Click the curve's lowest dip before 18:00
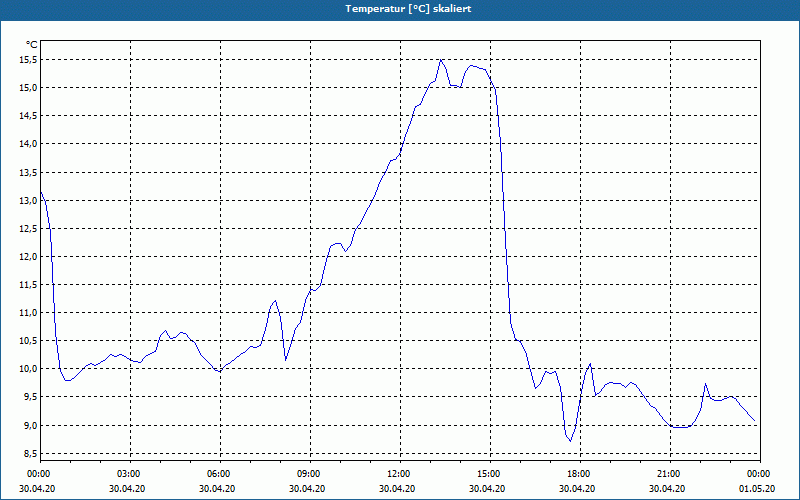Image resolution: width=800 pixels, height=500 pixels. (x=570, y=441)
